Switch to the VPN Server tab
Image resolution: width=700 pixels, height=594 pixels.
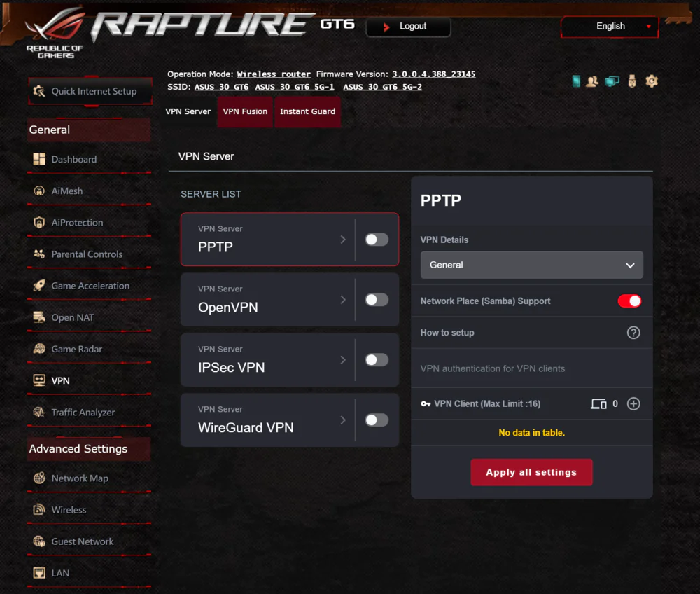188,111
